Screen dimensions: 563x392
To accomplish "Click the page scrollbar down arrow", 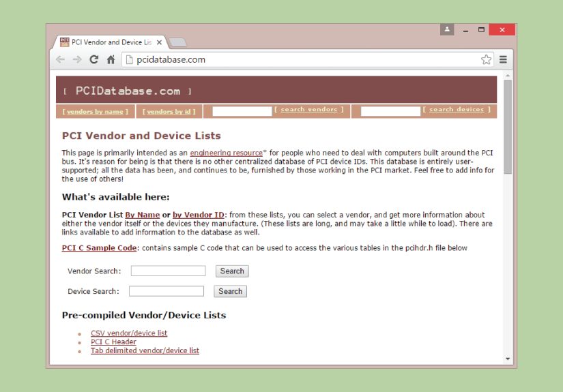I will click(x=508, y=359).
